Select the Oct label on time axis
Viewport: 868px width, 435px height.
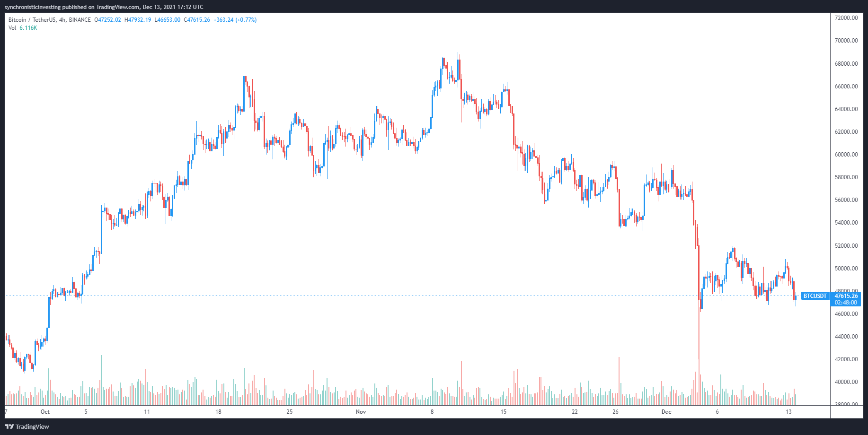pos(45,412)
